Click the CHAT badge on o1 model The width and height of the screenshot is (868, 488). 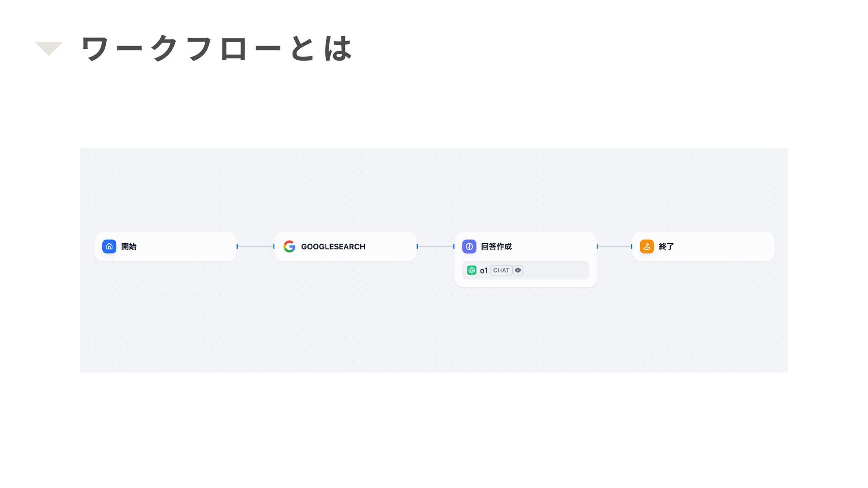pyautogui.click(x=501, y=270)
